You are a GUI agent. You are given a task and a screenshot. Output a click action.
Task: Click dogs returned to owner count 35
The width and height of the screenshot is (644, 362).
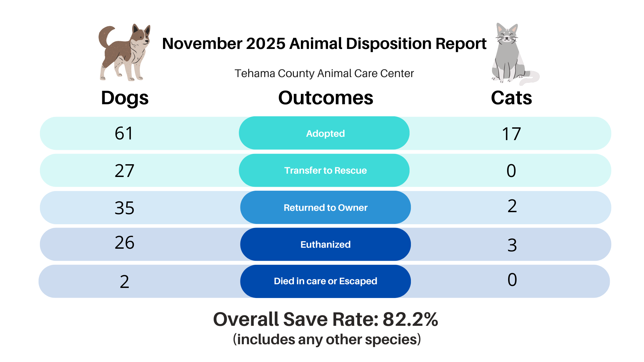[x=124, y=208]
